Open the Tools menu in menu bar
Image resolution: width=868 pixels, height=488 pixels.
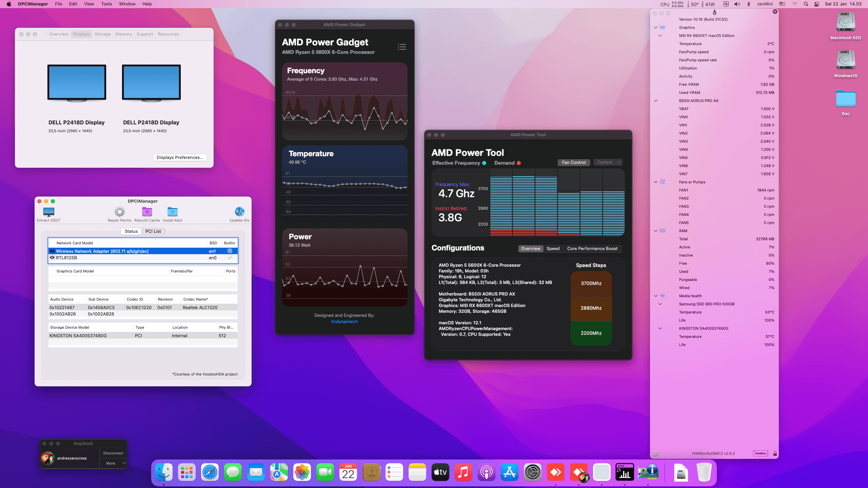pos(106,4)
